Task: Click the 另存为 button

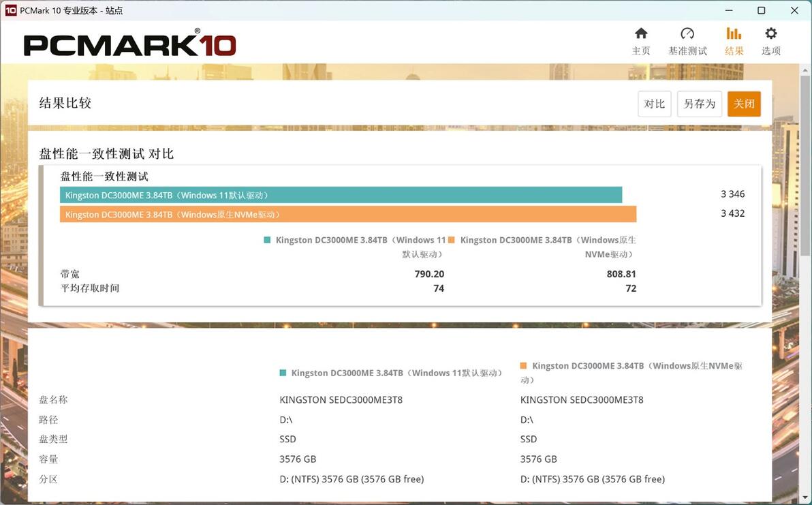Action: tap(699, 104)
